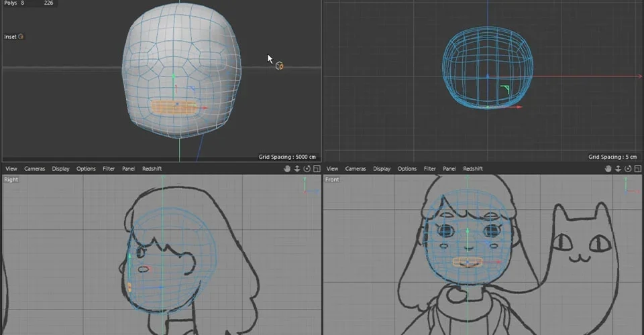Screen dimensions: 644x335
Task: Select the pan hand icon in the Front viewport
Action: [x=608, y=169]
